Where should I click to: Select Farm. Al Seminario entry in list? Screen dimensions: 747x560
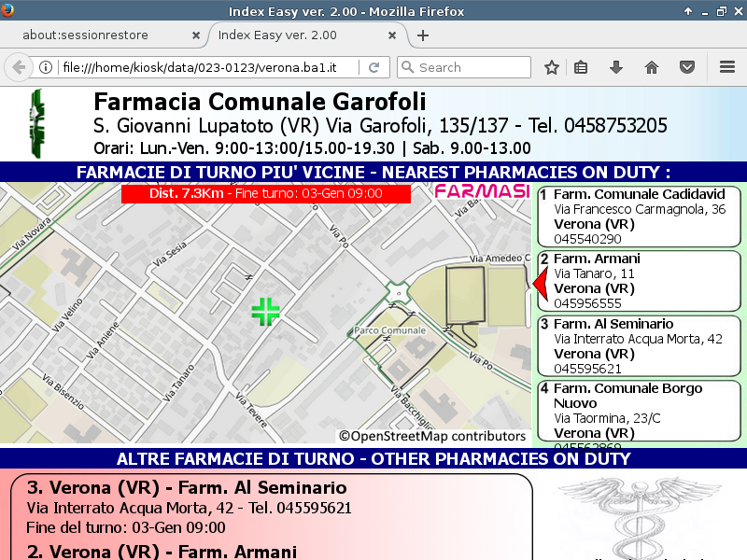pos(638,345)
